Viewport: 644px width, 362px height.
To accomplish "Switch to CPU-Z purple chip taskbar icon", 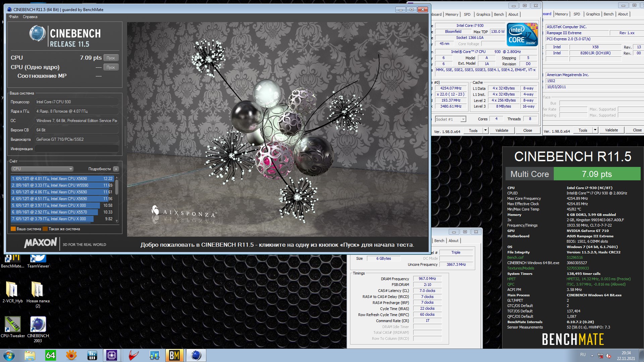I will click(112, 355).
